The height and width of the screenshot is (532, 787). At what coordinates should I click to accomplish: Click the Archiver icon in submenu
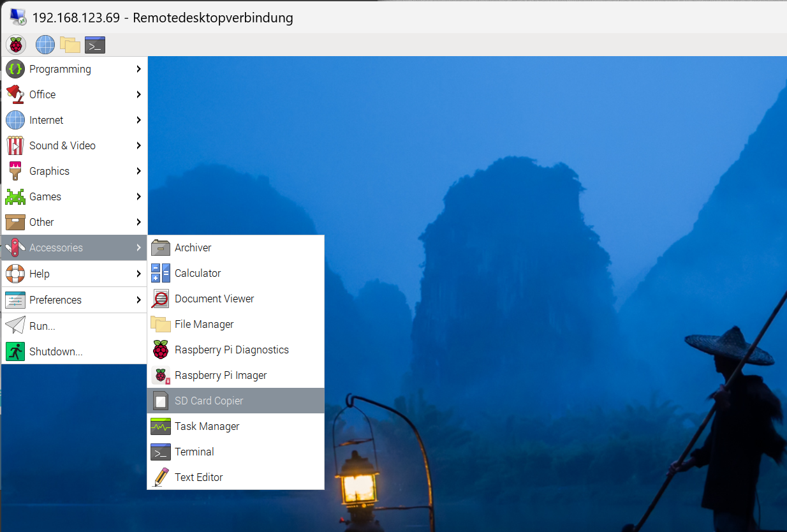161,248
